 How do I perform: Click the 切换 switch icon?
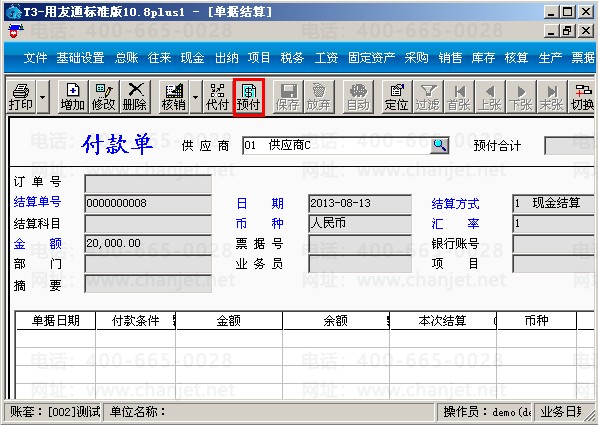pos(582,97)
